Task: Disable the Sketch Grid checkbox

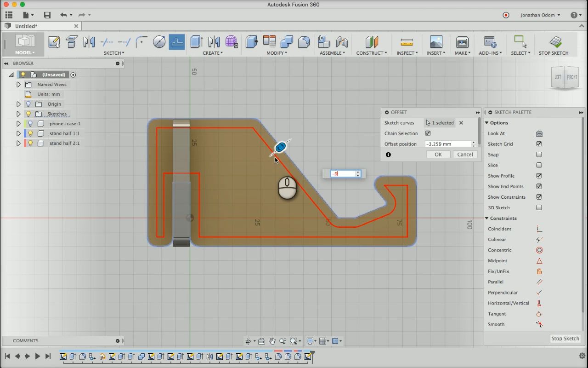Action: click(x=539, y=144)
